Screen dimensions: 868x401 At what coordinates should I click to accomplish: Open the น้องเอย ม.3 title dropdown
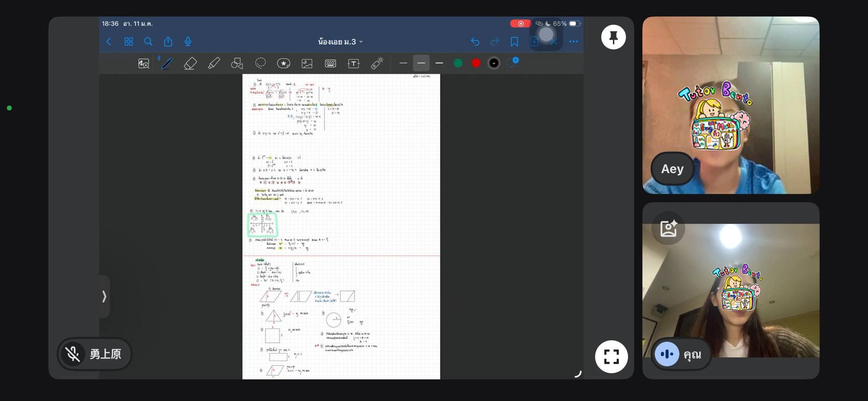click(340, 41)
